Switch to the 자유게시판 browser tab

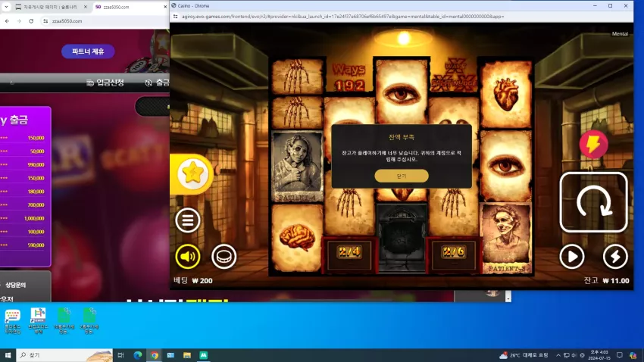click(51, 7)
